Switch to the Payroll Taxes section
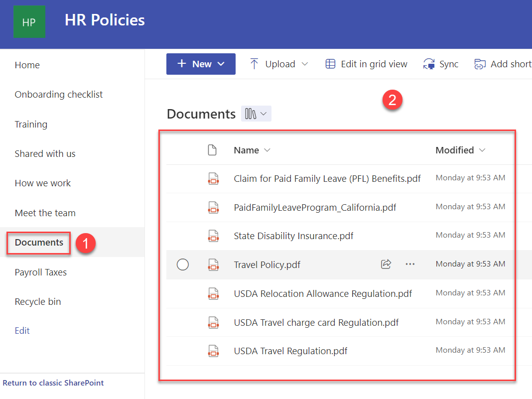Screen dimensions: 532x399 (41, 272)
